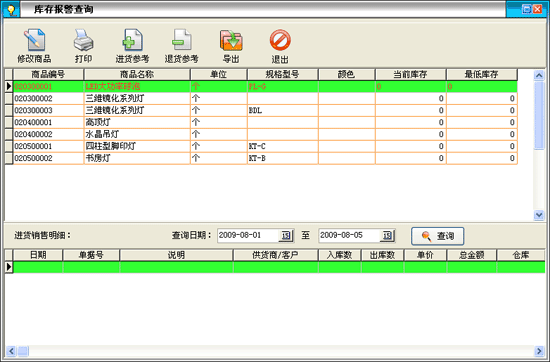Select product code 020500001
The width and height of the screenshot is (550, 362).
click(33, 146)
